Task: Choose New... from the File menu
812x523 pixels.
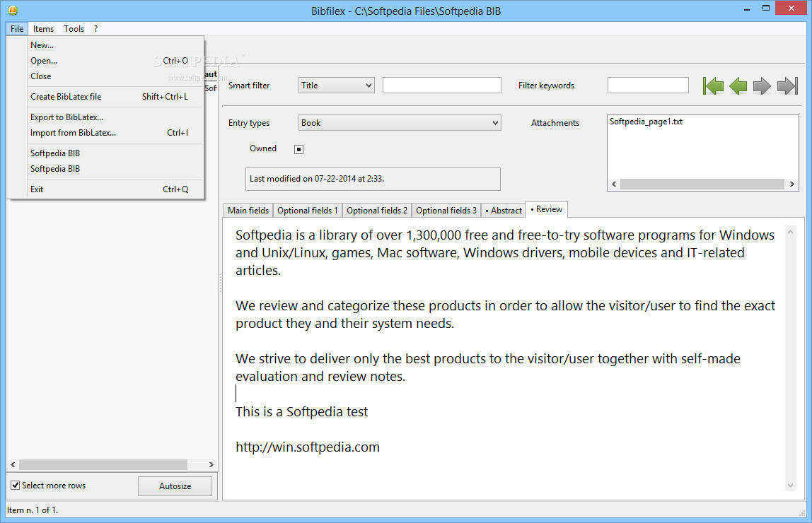Action: pyautogui.click(x=105, y=45)
